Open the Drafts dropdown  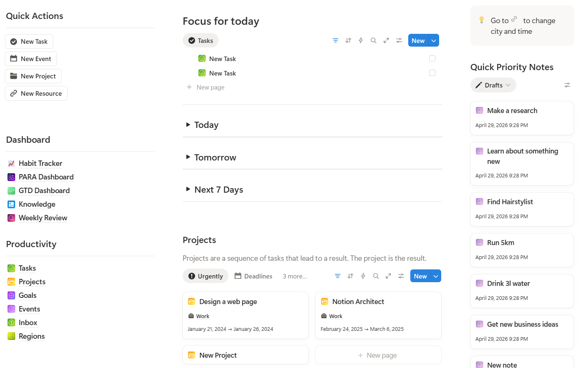(493, 85)
